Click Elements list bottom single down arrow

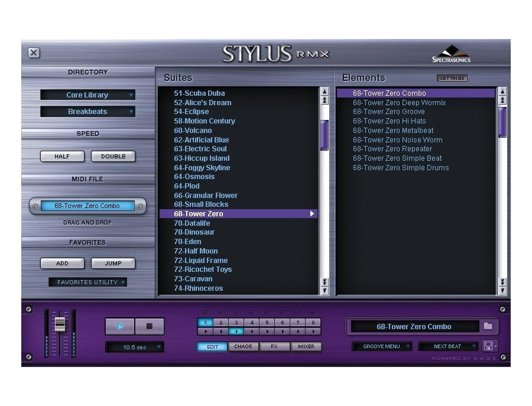502,291
